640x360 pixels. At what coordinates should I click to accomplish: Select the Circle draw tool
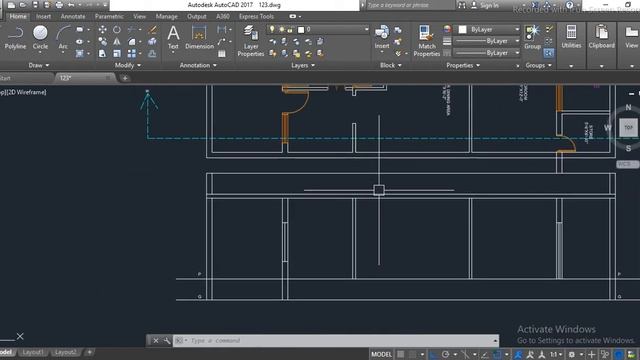[x=40, y=38]
